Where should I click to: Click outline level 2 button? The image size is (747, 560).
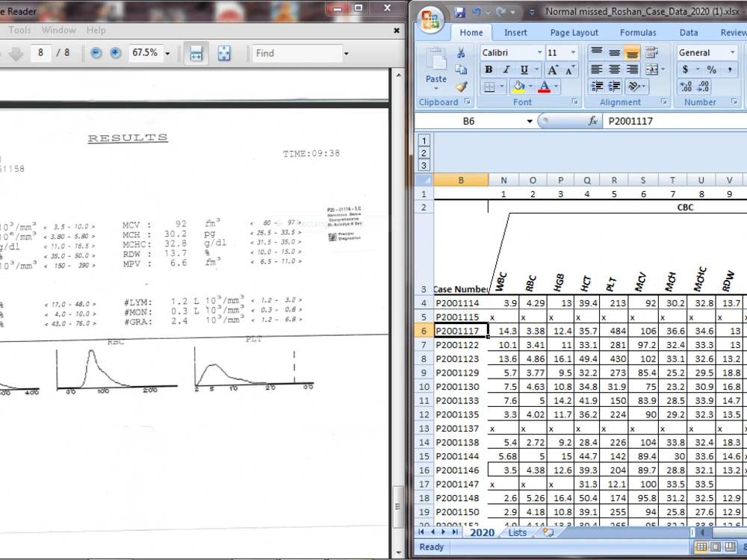coord(424,153)
